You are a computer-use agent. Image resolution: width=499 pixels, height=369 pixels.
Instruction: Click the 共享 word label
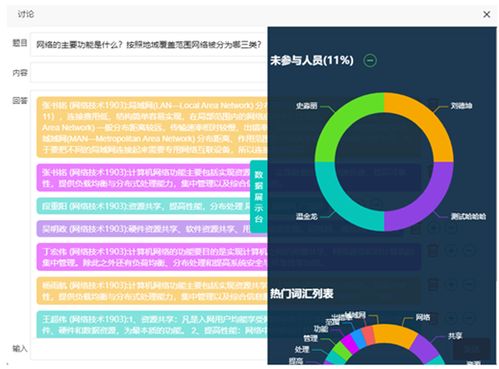[455, 336]
